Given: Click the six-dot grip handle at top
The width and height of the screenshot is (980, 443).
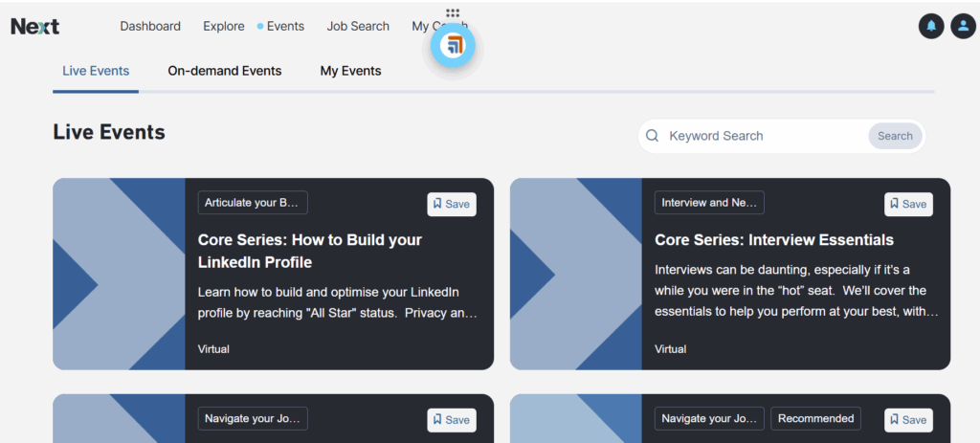Looking at the screenshot, I should point(453,13).
